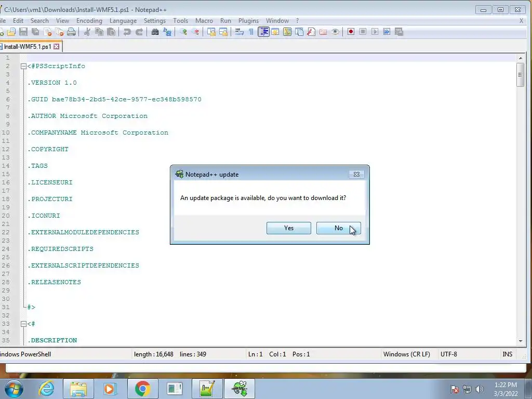Open the Macro menu

coord(204,21)
